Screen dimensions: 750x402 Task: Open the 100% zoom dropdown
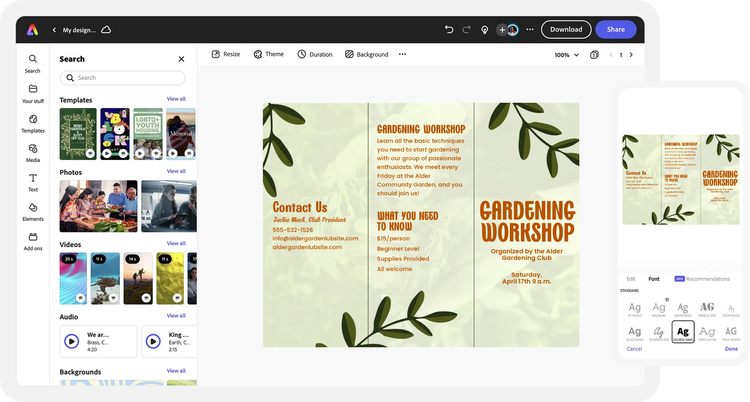pyautogui.click(x=566, y=55)
